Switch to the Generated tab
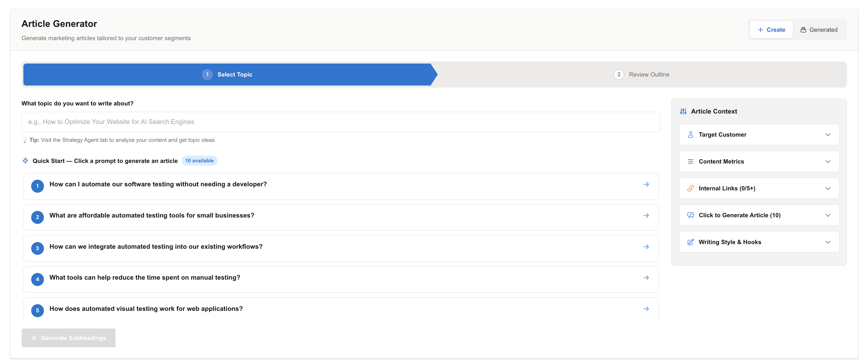This screenshot has height=364, width=868. (819, 30)
